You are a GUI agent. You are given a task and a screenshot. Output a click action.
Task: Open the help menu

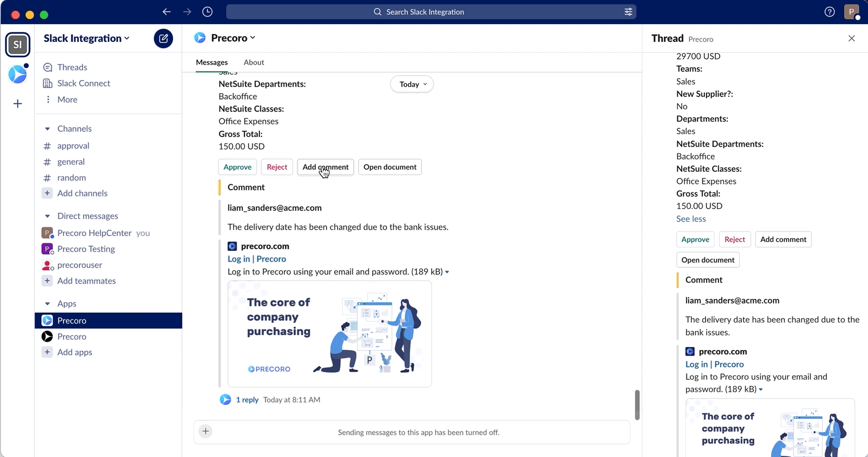tap(829, 11)
